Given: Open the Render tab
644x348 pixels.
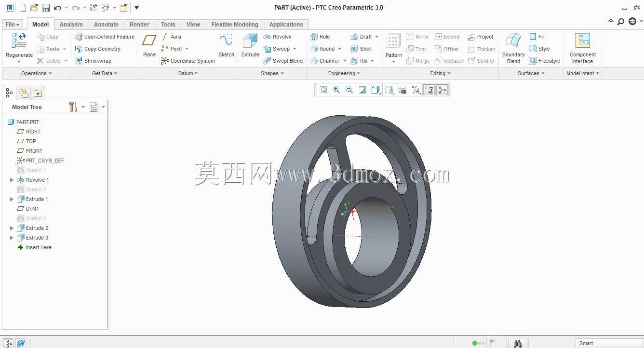Looking at the screenshot, I should click(139, 25).
